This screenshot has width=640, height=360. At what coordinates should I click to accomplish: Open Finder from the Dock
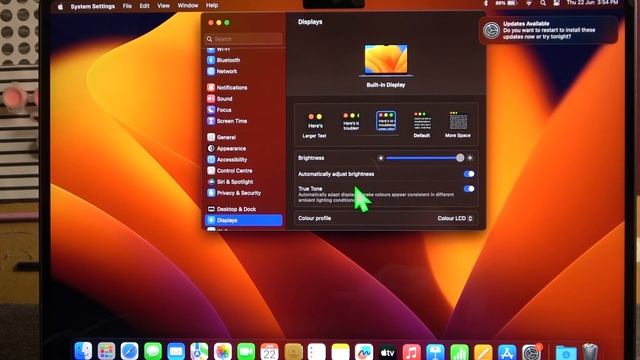click(x=83, y=351)
